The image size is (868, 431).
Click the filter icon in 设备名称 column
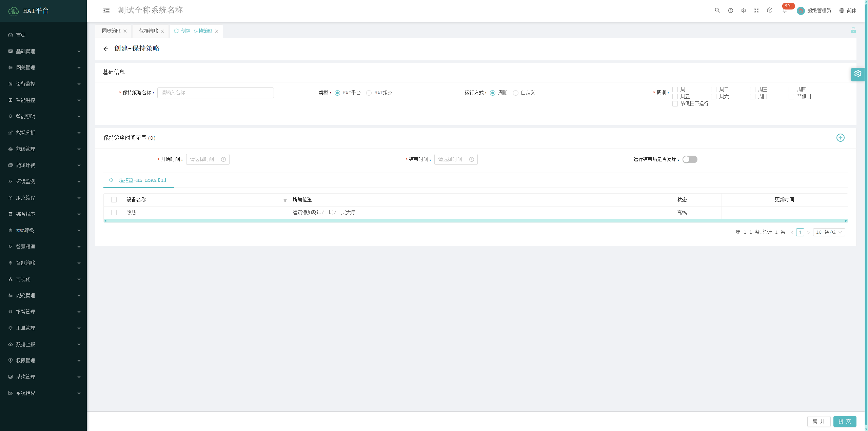tap(285, 200)
